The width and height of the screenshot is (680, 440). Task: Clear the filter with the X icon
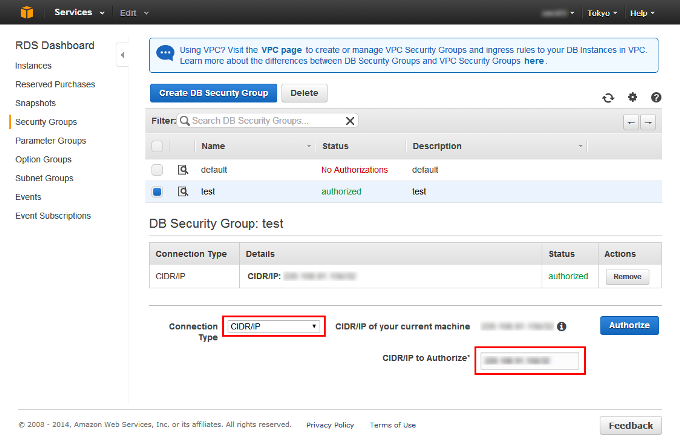350,121
